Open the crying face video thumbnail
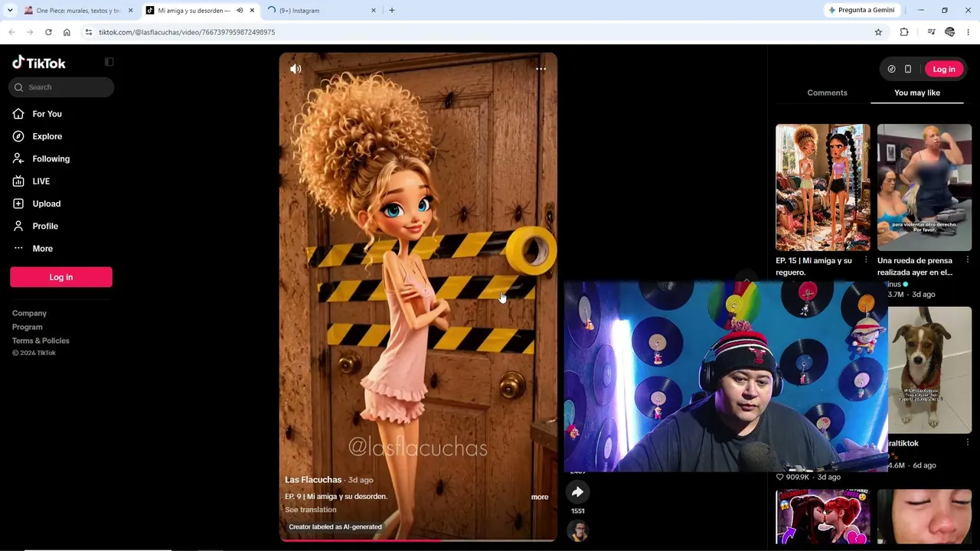This screenshot has width=980, height=551. (924, 517)
